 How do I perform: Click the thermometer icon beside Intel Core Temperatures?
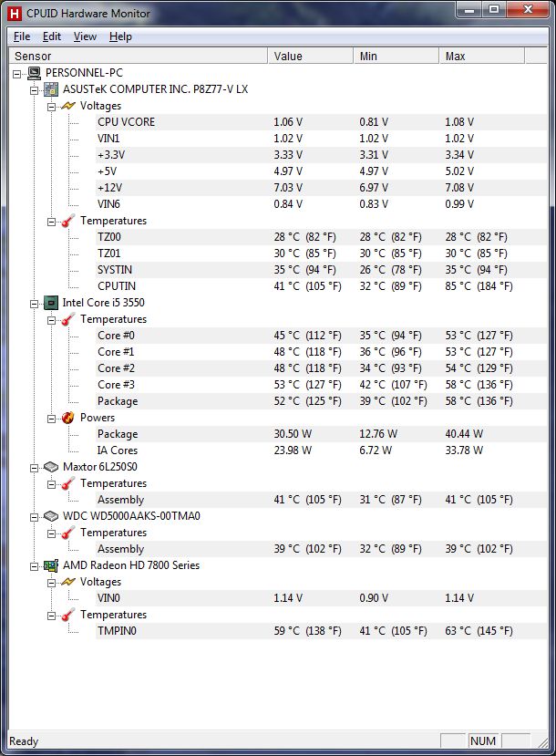click(x=68, y=319)
